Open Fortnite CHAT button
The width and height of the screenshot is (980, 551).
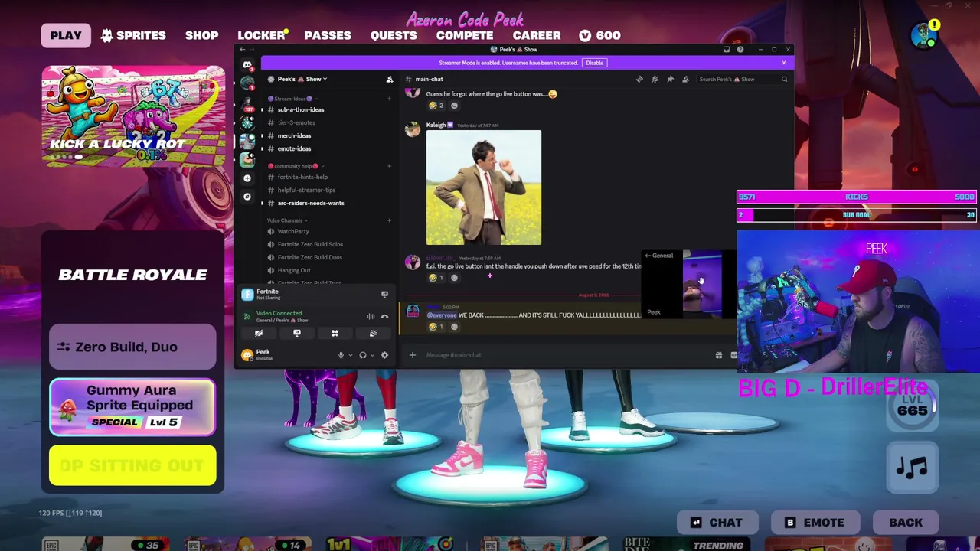pyautogui.click(x=716, y=523)
